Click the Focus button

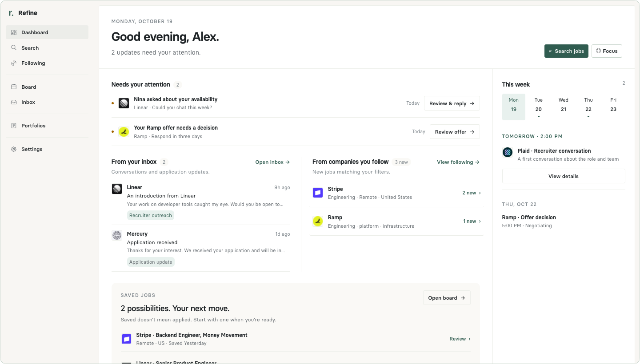[607, 51]
